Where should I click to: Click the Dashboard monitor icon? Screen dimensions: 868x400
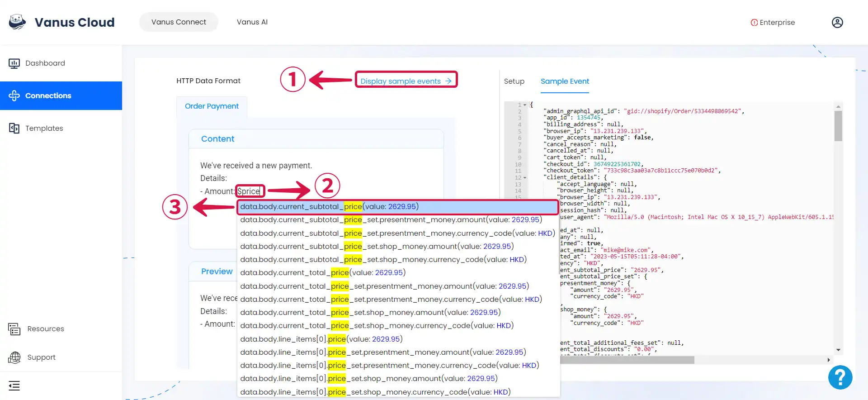coord(14,63)
